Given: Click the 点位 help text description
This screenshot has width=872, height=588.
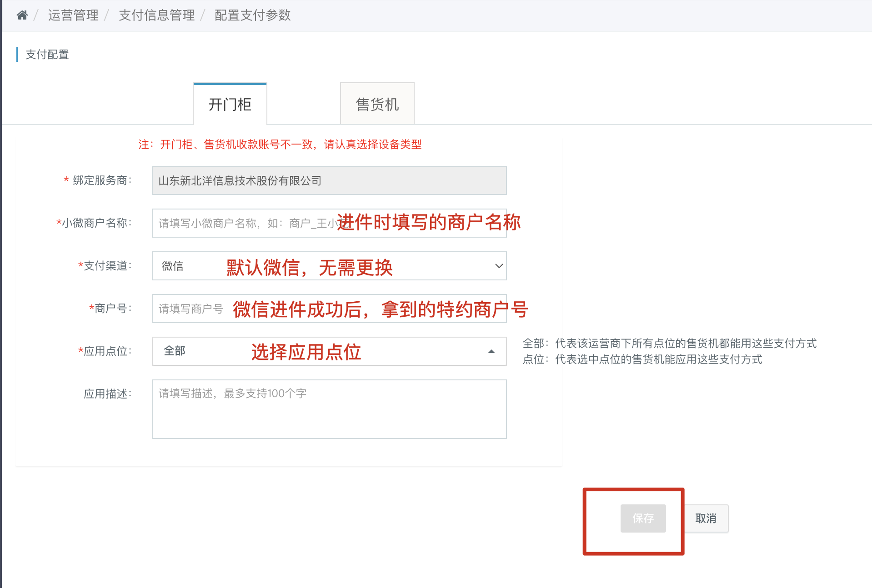Looking at the screenshot, I should click(x=642, y=359).
